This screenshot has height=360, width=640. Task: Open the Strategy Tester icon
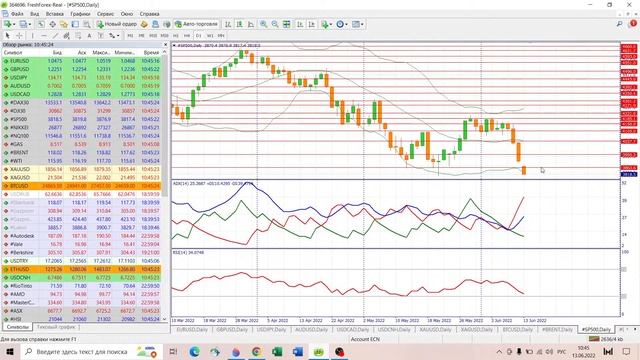pos(87,24)
